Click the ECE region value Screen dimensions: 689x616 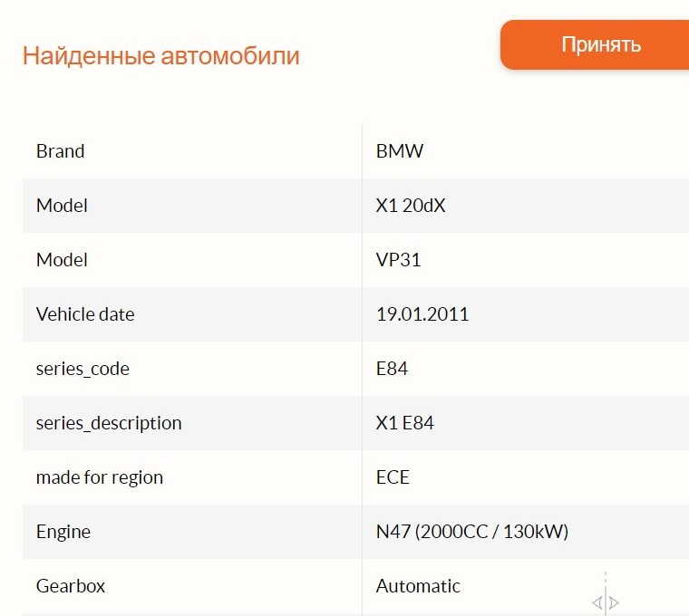pyautogui.click(x=393, y=477)
